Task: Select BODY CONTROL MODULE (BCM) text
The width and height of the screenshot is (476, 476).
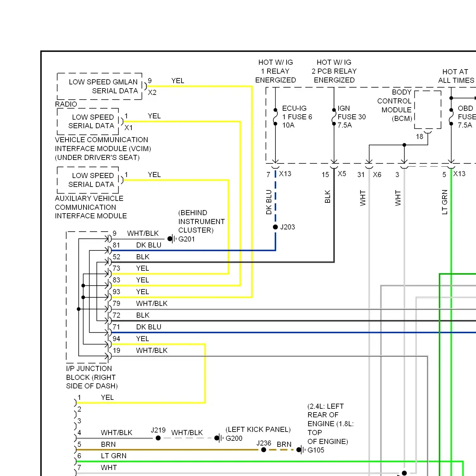Action: [x=394, y=105]
